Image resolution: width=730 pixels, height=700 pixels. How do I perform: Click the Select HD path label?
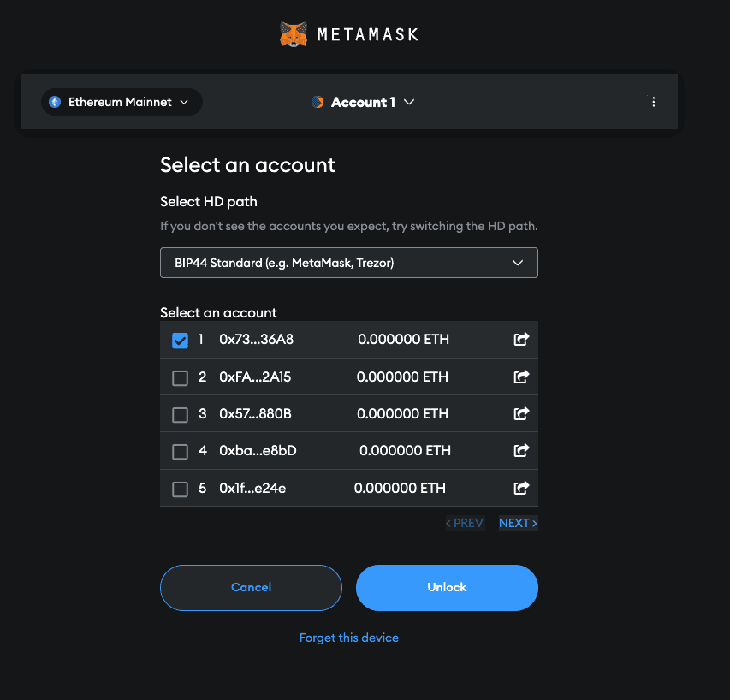[x=209, y=202]
